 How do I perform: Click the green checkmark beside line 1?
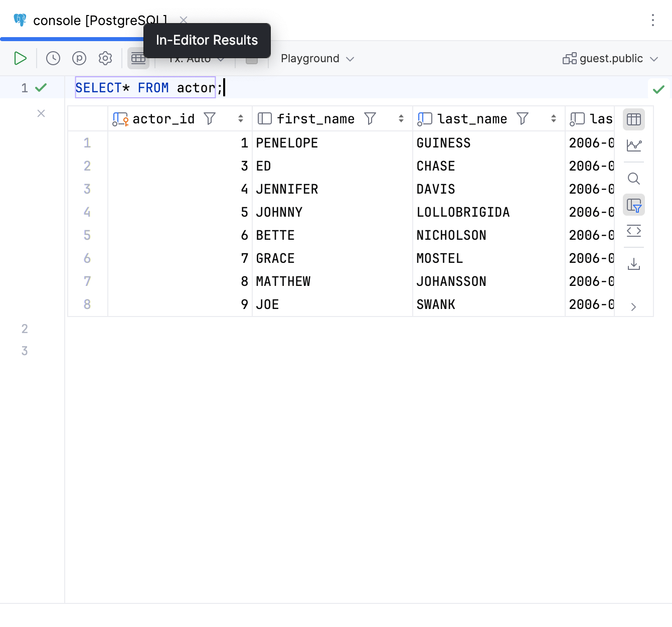(42, 87)
